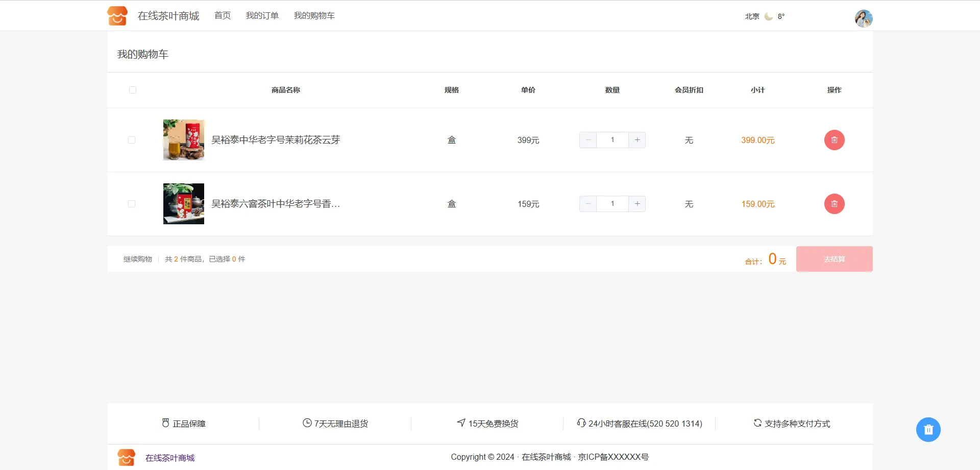Open the jasmine tea product thumbnail
The width and height of the screenshot is (980, 470).
tap(184, 140)
